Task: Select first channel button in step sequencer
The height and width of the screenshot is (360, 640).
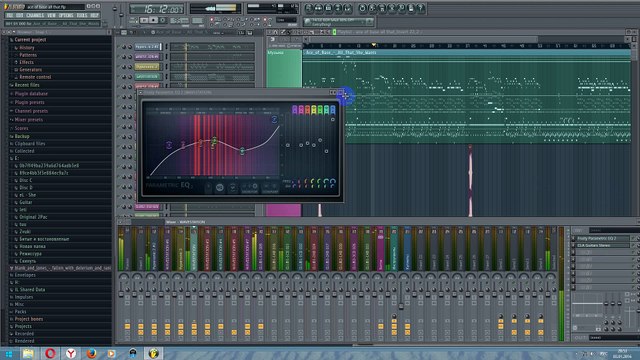Action: [147, 47]
